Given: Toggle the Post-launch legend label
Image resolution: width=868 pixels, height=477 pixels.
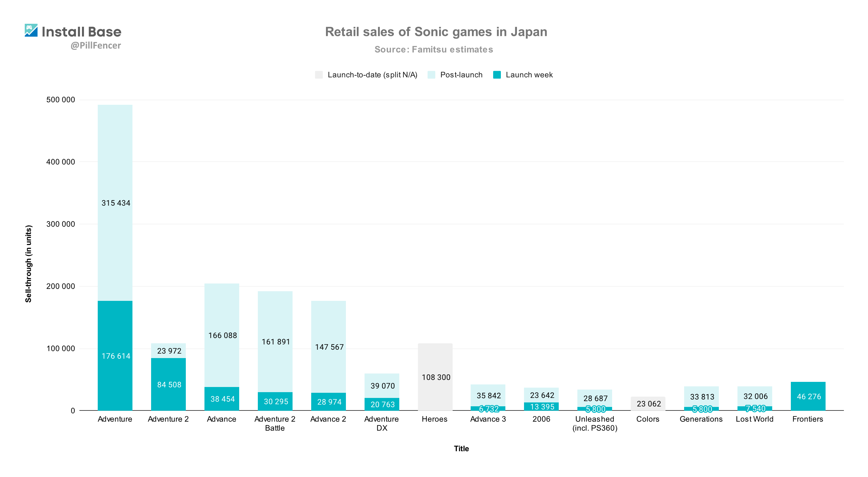Looking at the screenshot, I should pyautogui.click(x=461, y=75).
